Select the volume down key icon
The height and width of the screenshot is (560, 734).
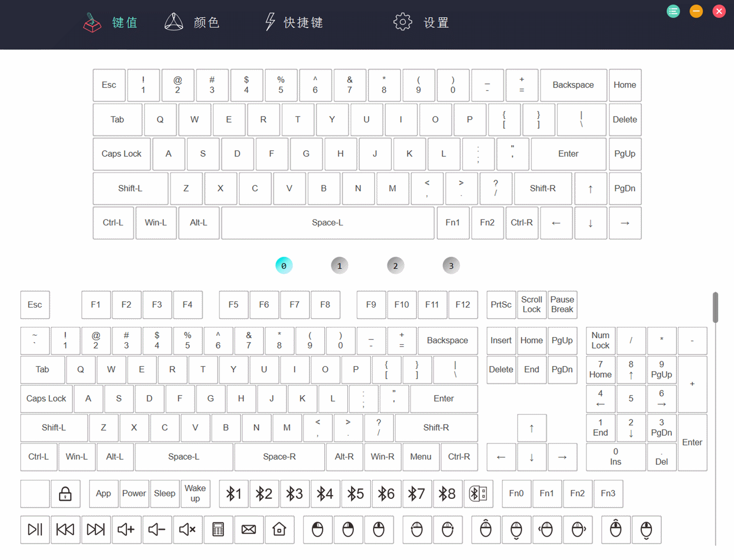[157, 529]
